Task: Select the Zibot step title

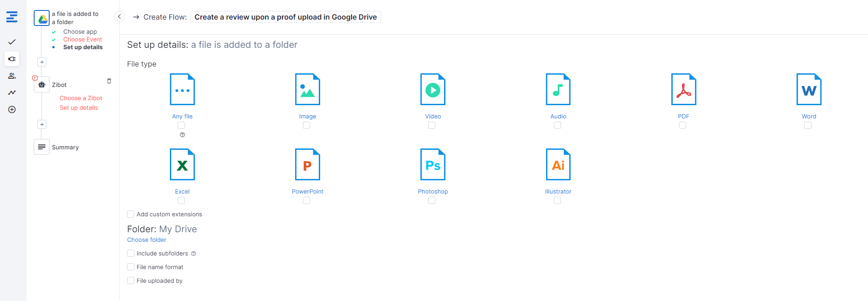Action: click(59, 85)
